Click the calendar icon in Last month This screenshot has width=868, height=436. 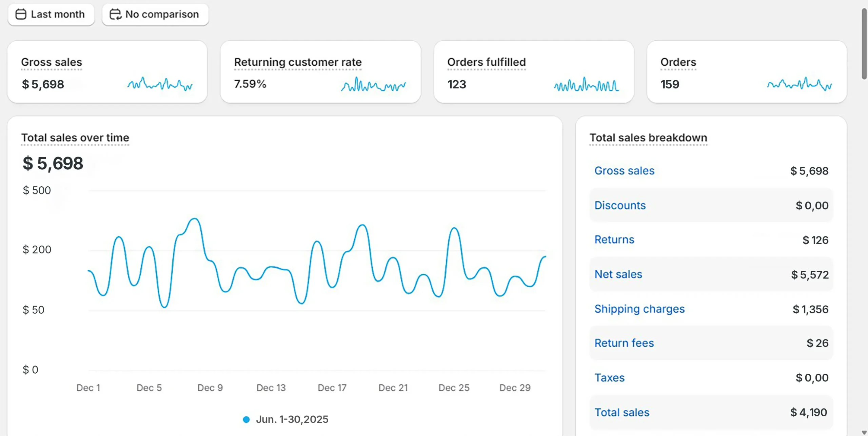(x=21, y=14)
